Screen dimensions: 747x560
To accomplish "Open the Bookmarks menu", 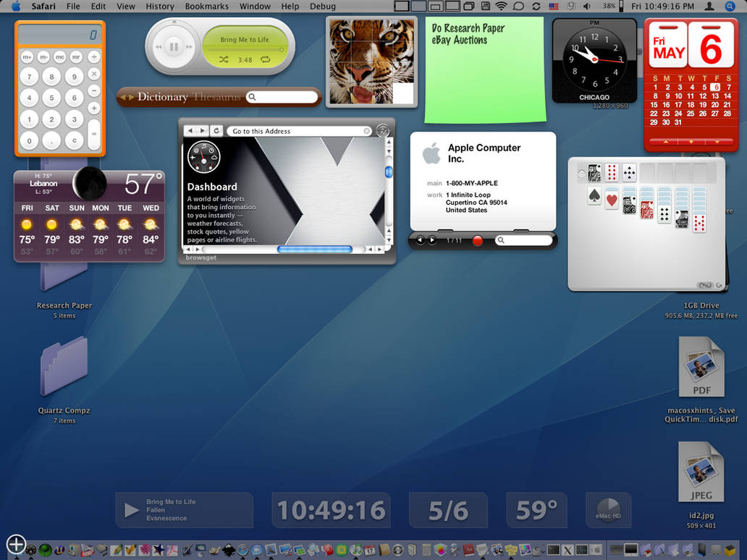I will [207, 7].
